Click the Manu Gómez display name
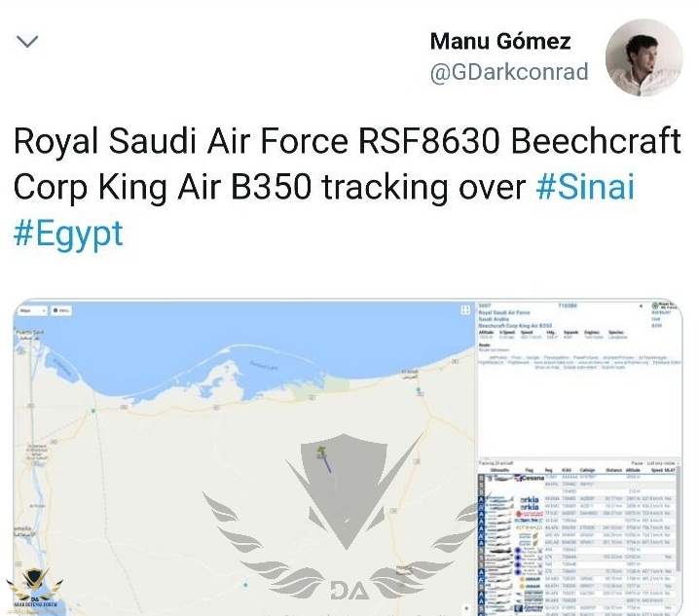This screenshot has height=616, width=698. (x=499, y=42)
